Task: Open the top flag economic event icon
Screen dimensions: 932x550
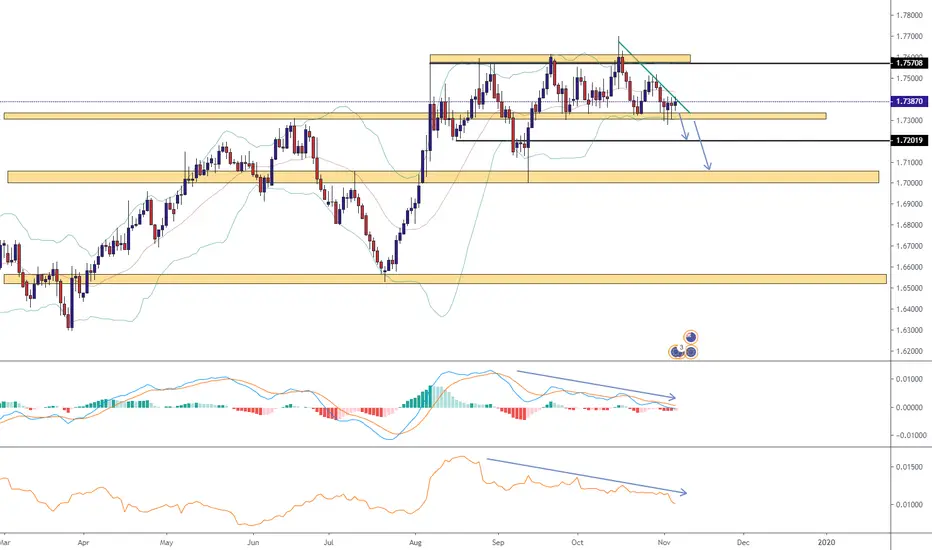Action: coord(690,337)
